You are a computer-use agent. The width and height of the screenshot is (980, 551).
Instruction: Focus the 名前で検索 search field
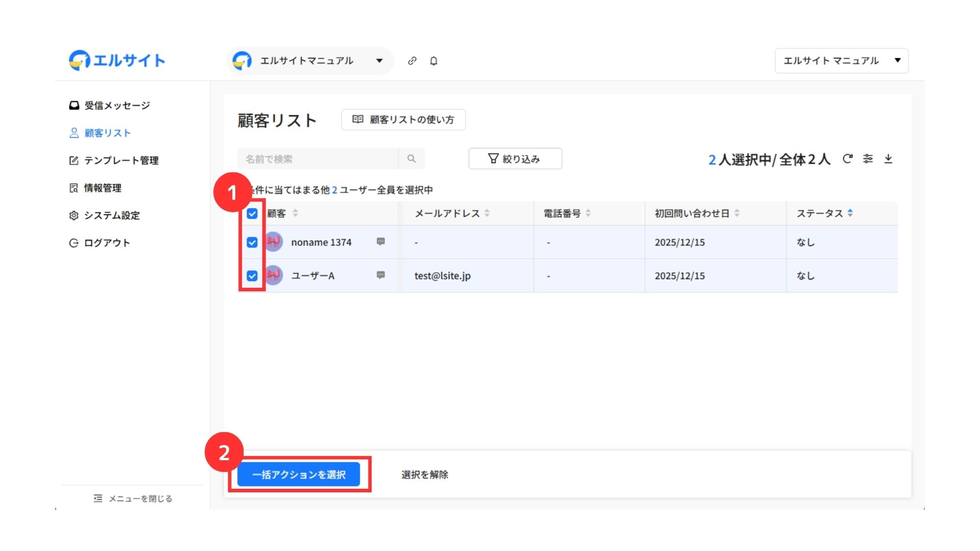[317, 159]
